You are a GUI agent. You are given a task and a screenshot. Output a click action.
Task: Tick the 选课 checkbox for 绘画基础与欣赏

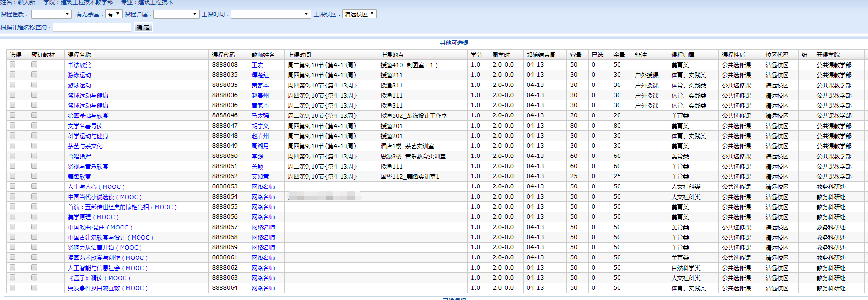[x=13, y=115]
